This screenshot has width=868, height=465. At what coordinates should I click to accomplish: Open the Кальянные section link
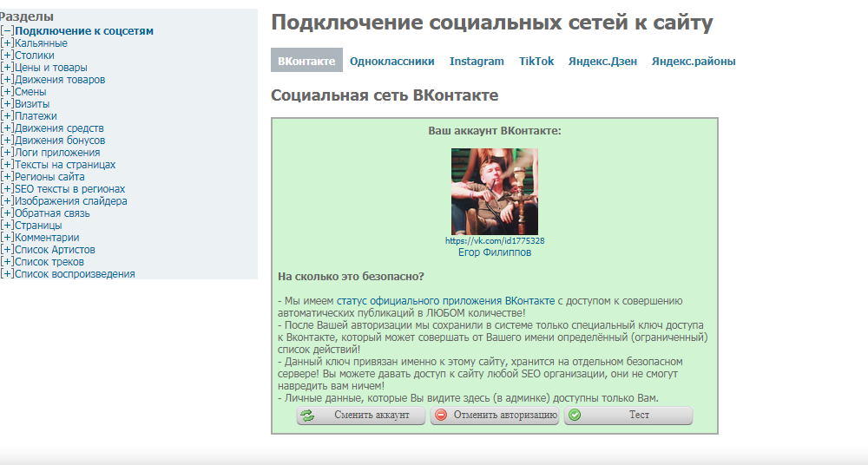point(41,43)
